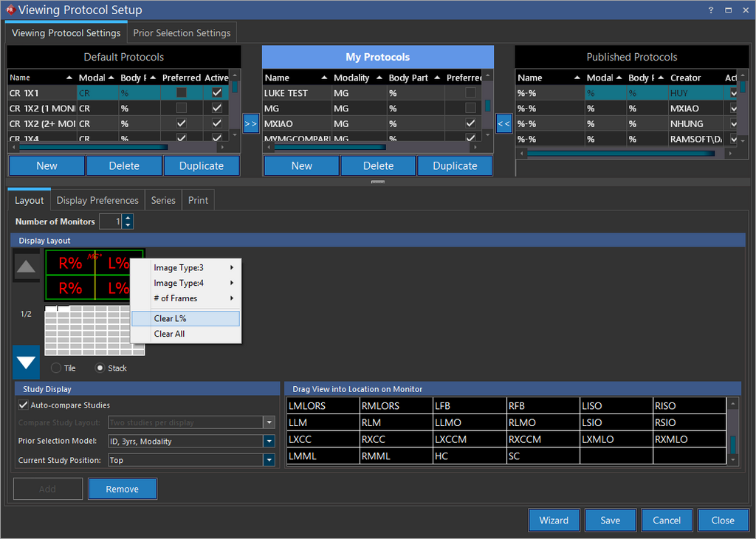Switch to Prior Selection Settings tab
756x539 pixels.
point(182,33)
